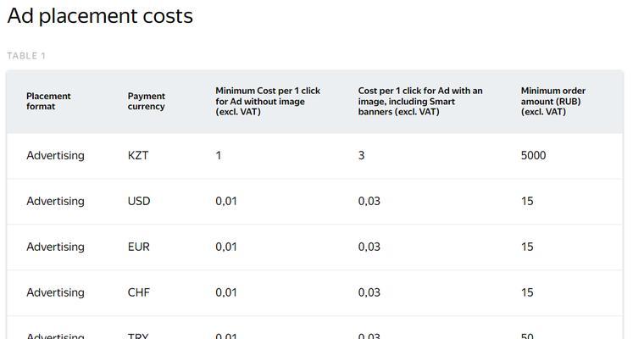Image resolution: width=644 pixels, height=339 pixels.
Task: Click the 'Ad placement costs' heading
Action: pyautogui.click(x=100, y=16)
